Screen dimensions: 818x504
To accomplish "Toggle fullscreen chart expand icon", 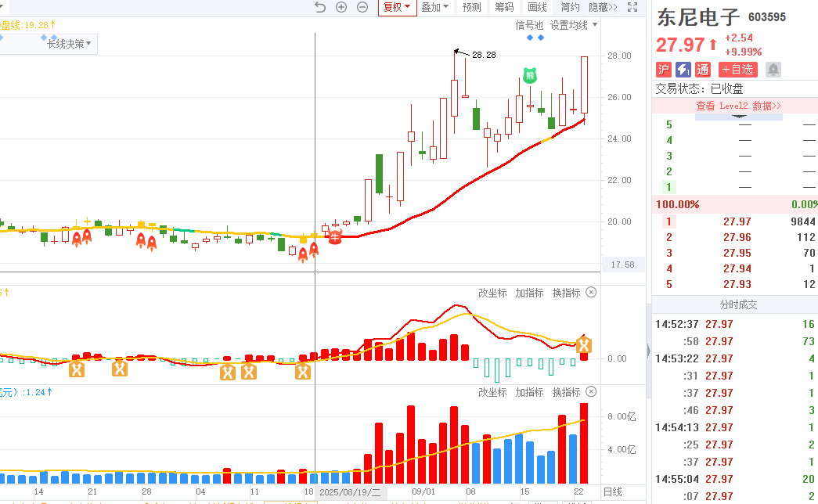I will coord(632,7).
